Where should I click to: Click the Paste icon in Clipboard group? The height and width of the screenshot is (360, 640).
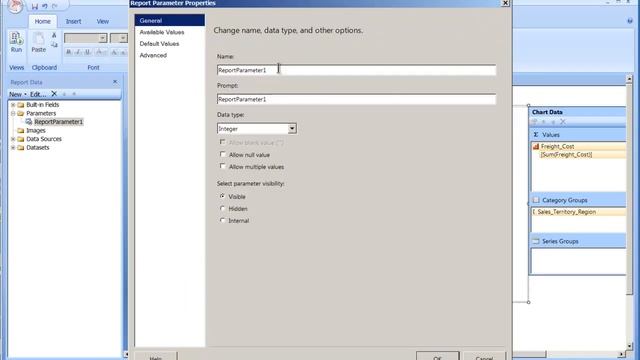[x=39, y=38]
